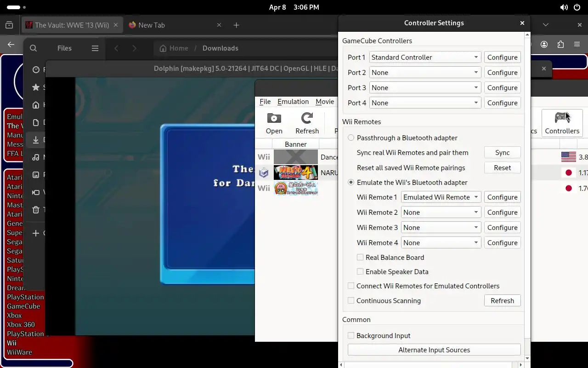588x368 pixels.
Task: Click the WiiWare link in website sidebar
Action: pos(19,352)
